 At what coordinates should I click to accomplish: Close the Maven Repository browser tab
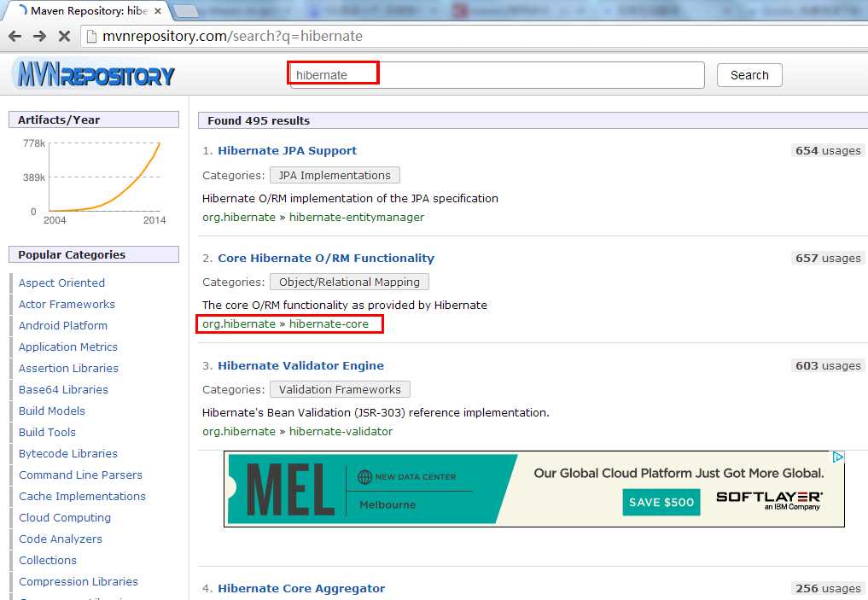pos(158,10)
